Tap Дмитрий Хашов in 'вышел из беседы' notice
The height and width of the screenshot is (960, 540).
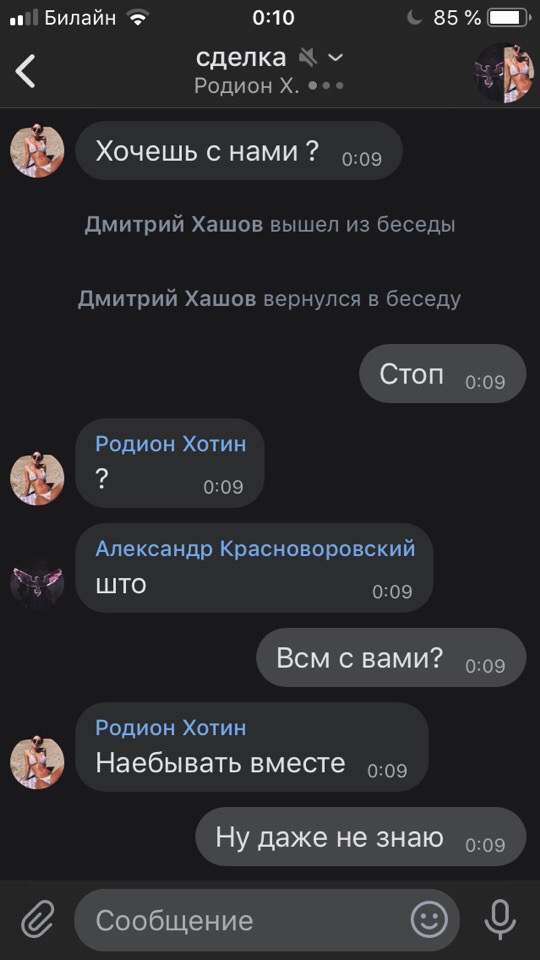coord(174,225)
